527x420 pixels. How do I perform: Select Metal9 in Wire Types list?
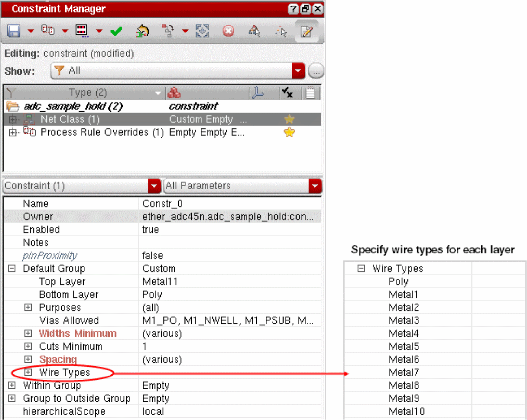pos(404,398)
